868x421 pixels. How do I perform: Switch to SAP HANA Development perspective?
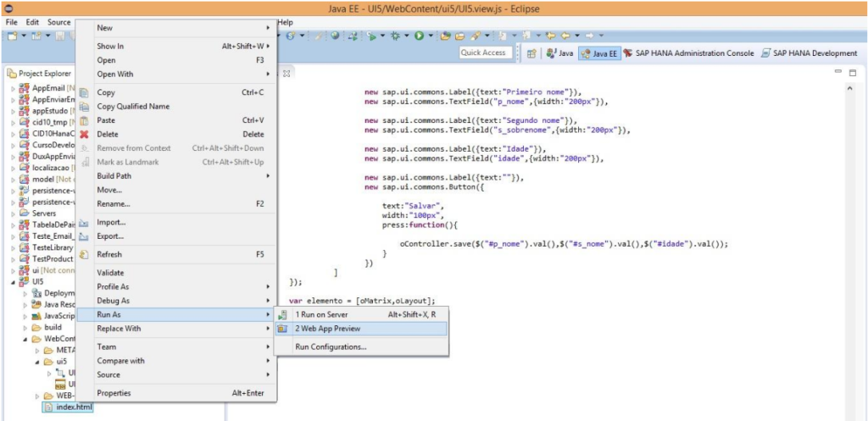tap(809, 53)
